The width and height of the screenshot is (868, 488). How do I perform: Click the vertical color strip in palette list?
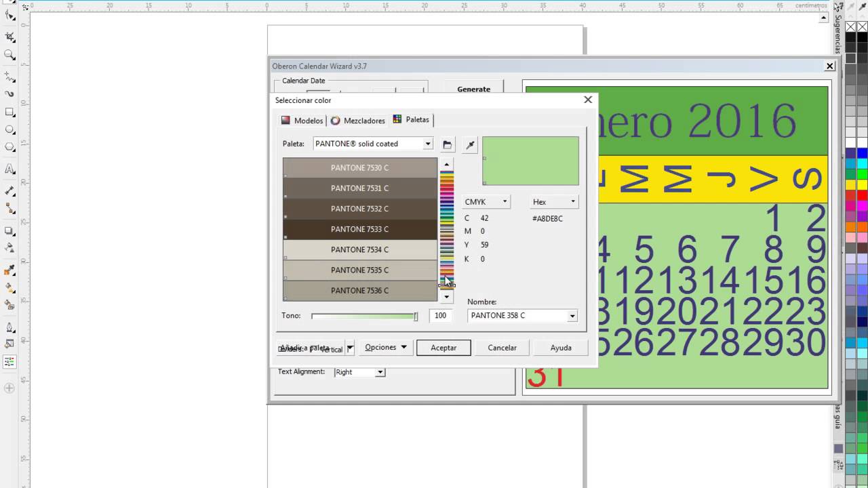(x=446, y=230)
